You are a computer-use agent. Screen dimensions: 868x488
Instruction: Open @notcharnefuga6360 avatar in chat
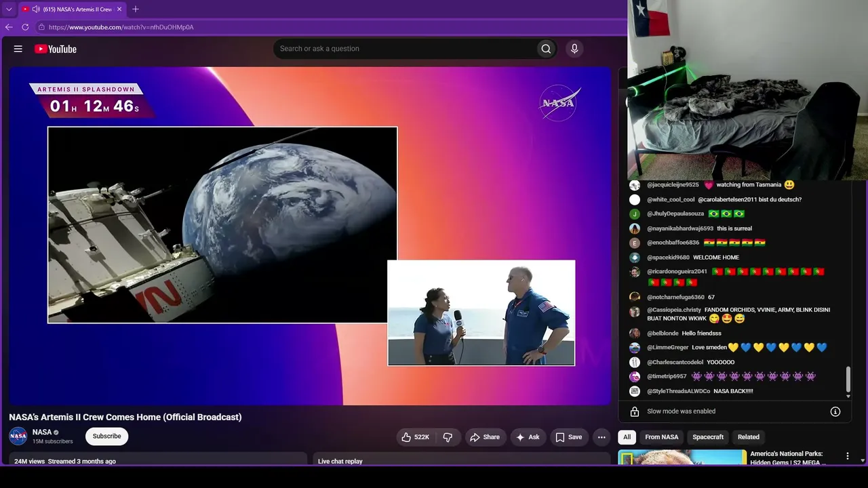pos(635,297)
